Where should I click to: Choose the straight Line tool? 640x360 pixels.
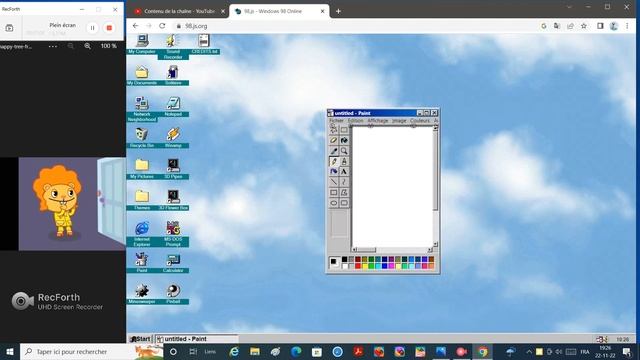(x=334, y=182)
